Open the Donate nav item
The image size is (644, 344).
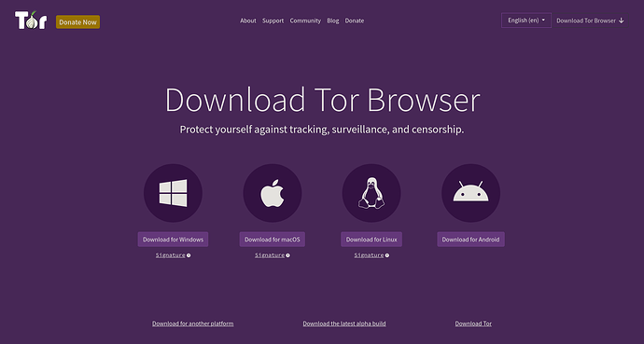(x=355, y=21)
